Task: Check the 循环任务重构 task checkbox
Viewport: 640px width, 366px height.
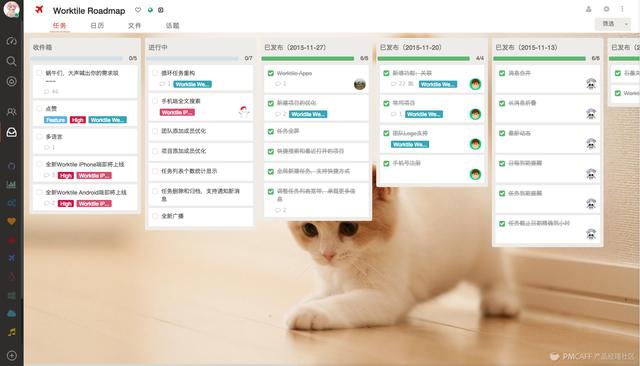Action: click(155, 73)
